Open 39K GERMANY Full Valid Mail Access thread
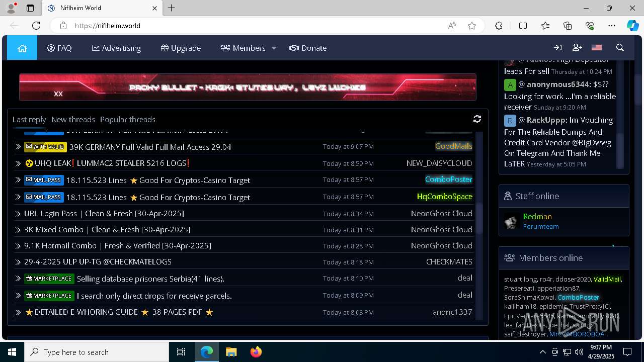 tap(150, 147)
